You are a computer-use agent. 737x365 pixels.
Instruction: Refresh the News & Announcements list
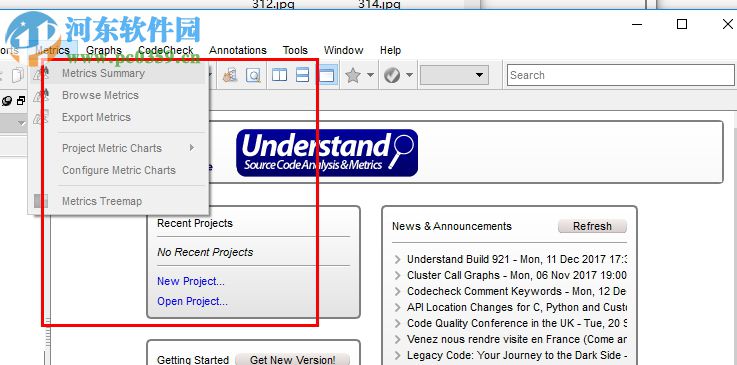point(592,226)
